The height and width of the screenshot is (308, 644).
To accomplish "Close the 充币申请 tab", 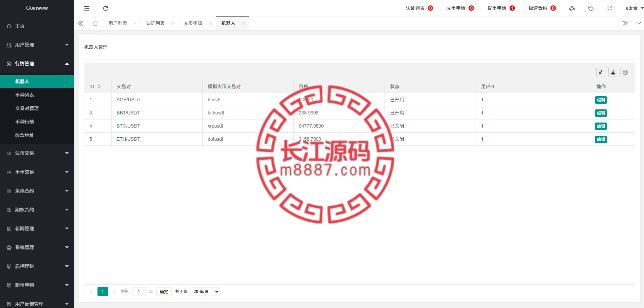I will click(210, 23).
